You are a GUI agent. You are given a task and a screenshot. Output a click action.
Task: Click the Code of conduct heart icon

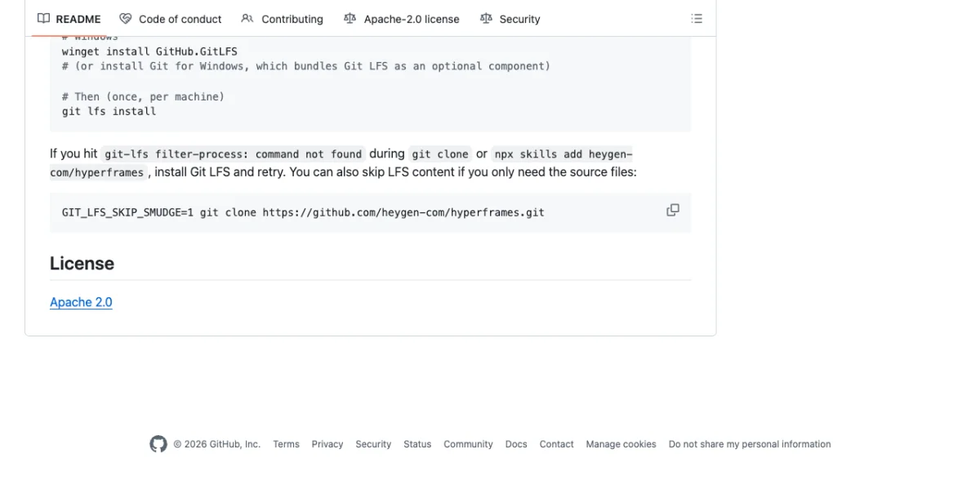125,19
